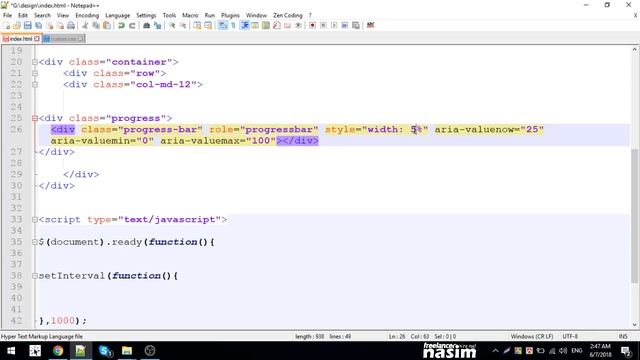The height and width of the screenshot is (360, 640).
Task: Open Find with the binoculars icon
Action: 146,25
